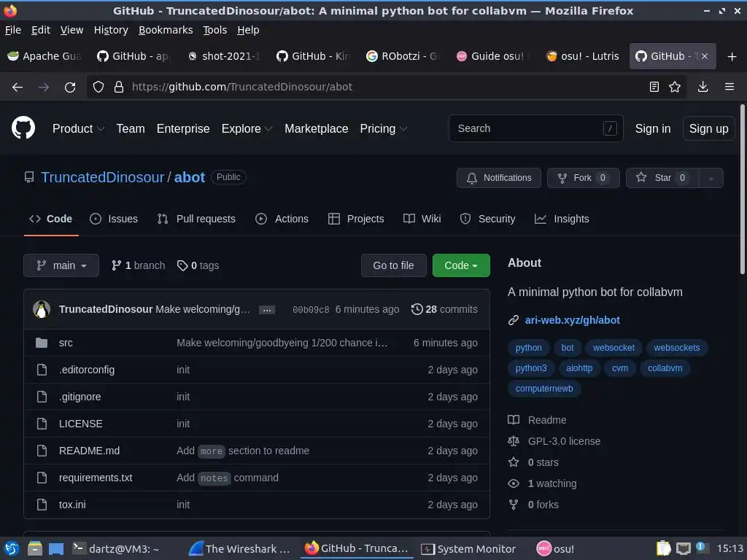This screenshot has height=560, width=747.
Task: Star the abot repository
Action: 662,178
